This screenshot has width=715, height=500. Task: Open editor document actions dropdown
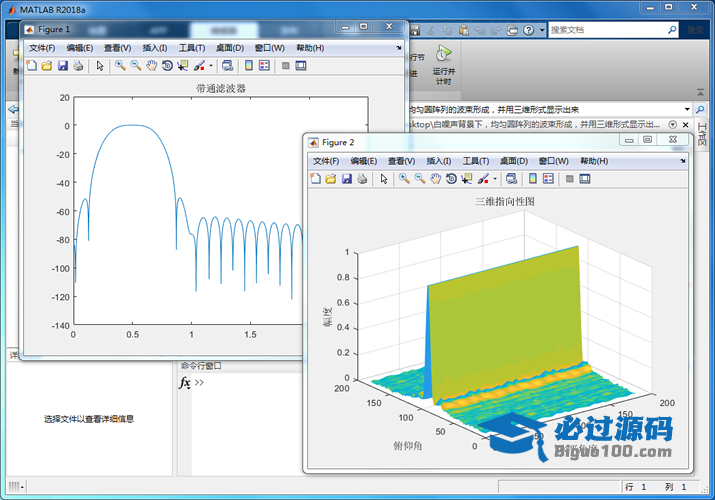coord(672,124)
